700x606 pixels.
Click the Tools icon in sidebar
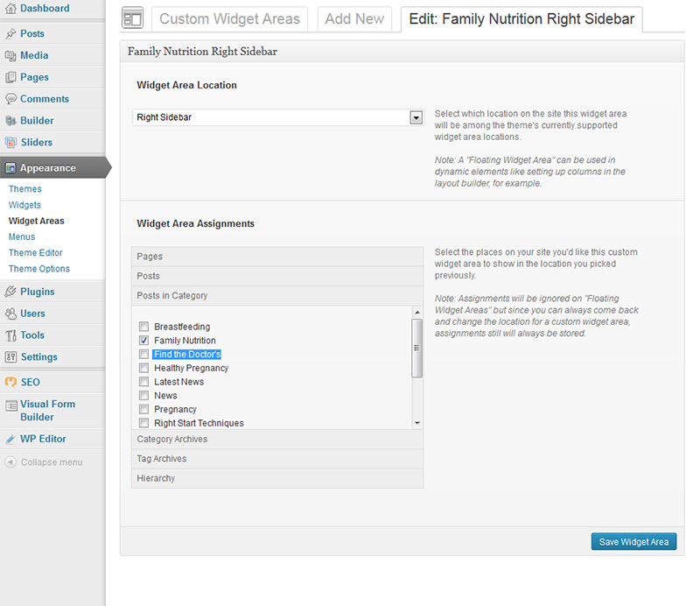click(10, 335)
